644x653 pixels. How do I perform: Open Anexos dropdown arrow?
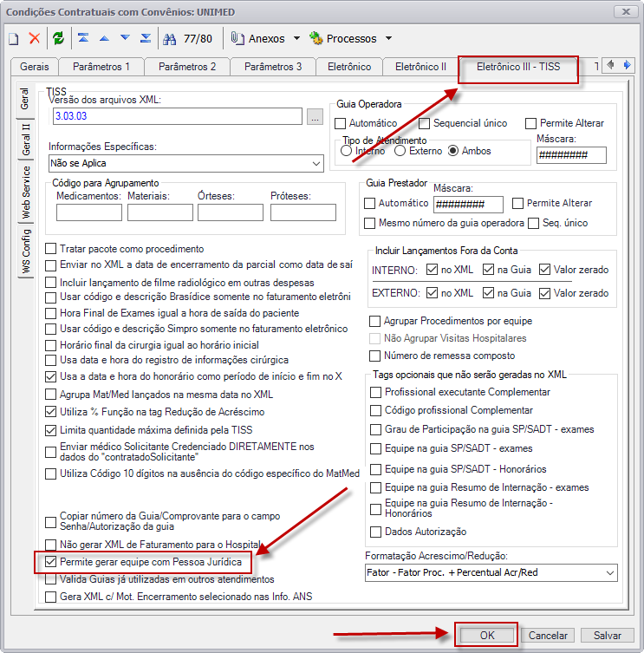point(296,39)
